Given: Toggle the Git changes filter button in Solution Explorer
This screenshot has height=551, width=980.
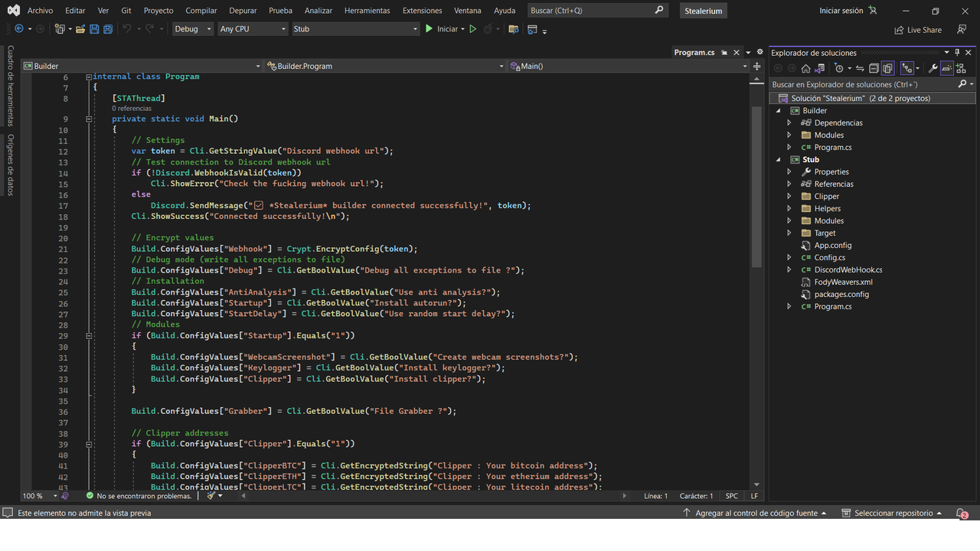Looking at the screenshot, I should click(906, 68).
